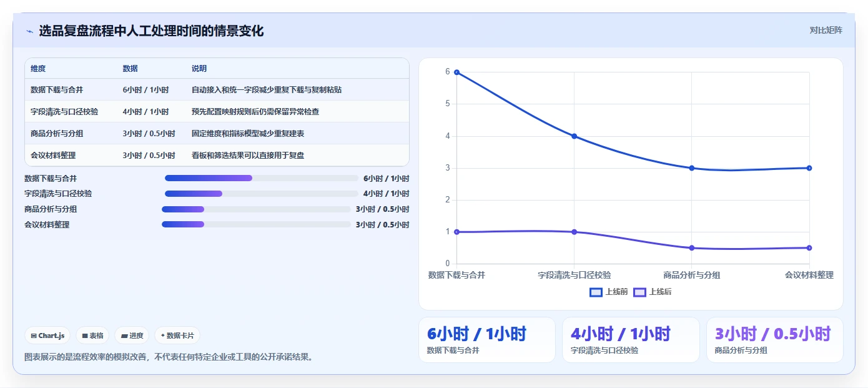
Task: Click the 上线后 point at 数据下载与合并 (value 1)
Action: (x=456, y=232)
